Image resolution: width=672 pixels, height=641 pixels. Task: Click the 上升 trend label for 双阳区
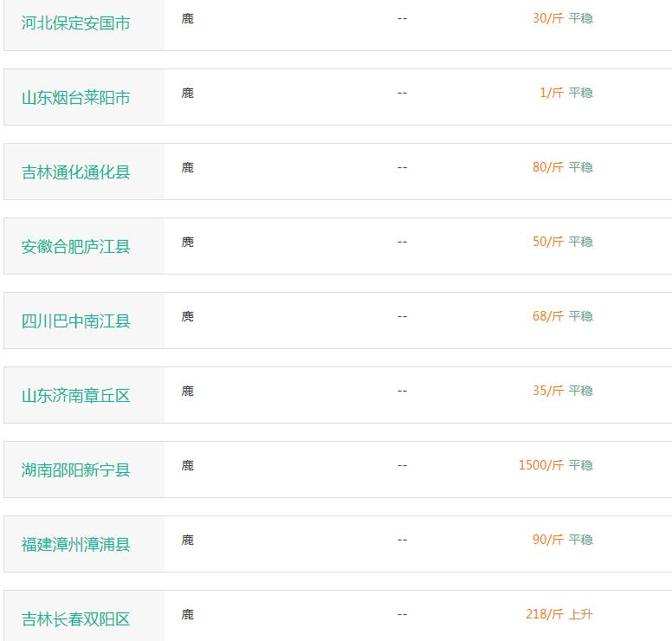[581, 614]
